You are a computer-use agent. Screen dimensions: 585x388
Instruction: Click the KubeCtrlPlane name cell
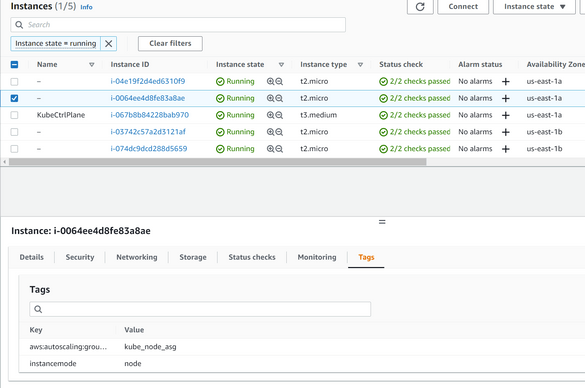pyautogui.click(x=61, y=115)
